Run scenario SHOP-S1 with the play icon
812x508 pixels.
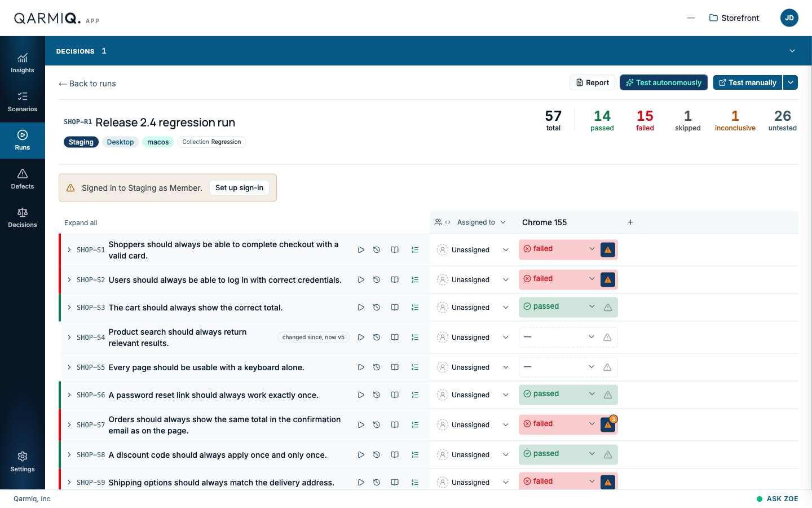pos(361,250)
